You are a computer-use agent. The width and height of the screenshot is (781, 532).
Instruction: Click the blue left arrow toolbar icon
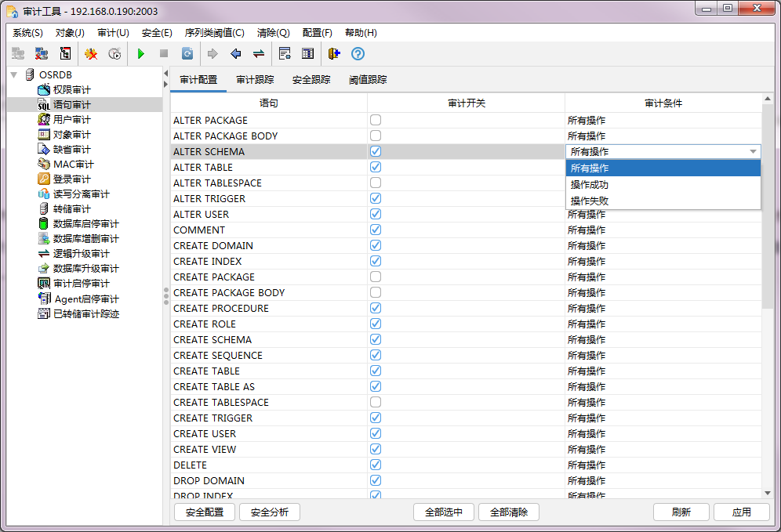click(x=235, y=54)
